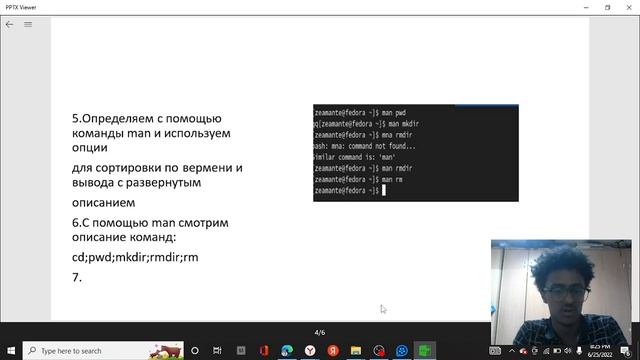Screen dimensions: 640x360
Task: Click the webcam video overlay
Action: 561,292
